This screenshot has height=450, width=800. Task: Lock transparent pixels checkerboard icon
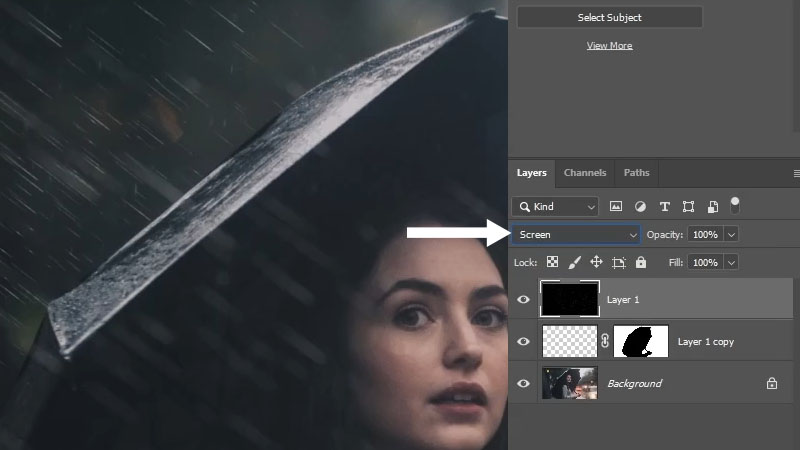pyautogui.click(x=552, y=262)
